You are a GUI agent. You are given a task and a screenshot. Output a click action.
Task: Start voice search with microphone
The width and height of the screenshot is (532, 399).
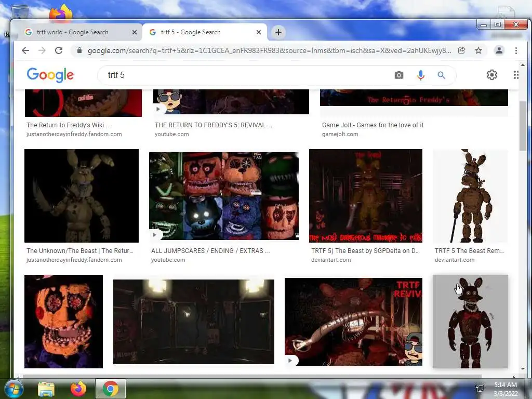(420, 75)
